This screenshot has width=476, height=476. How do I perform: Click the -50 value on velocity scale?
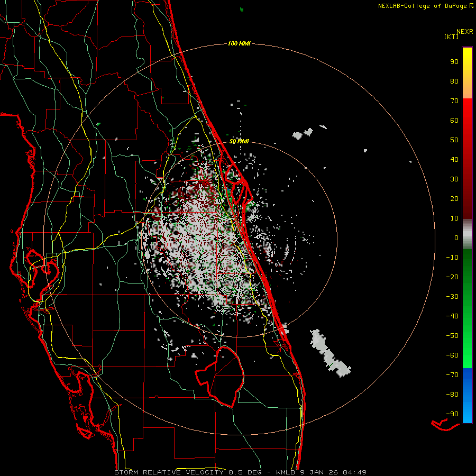pos(452,336)
